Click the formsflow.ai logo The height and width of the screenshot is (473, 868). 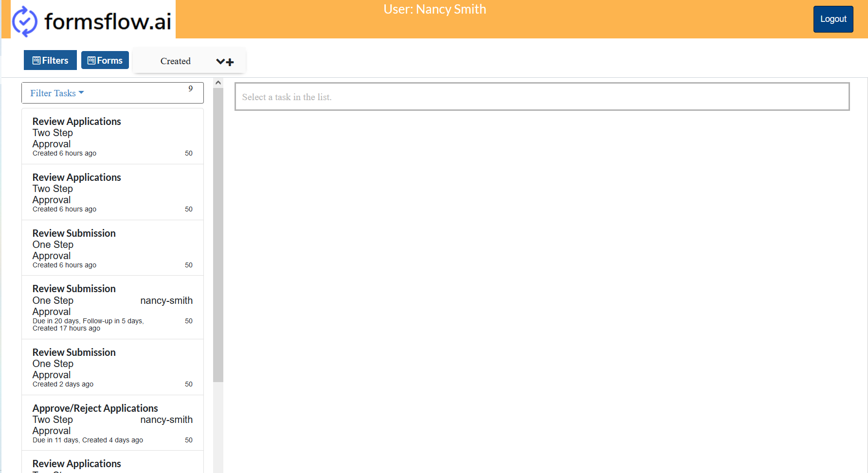92,20
